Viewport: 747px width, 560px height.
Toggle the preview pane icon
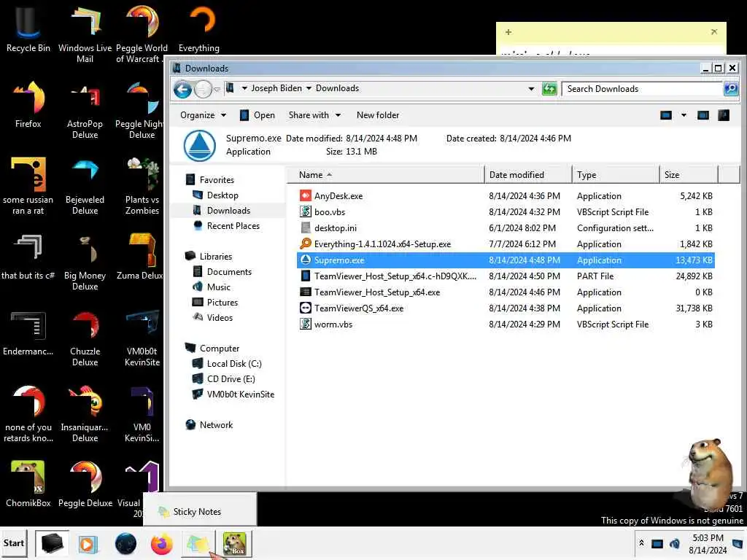pyautogui.click(x=703, y=115)
